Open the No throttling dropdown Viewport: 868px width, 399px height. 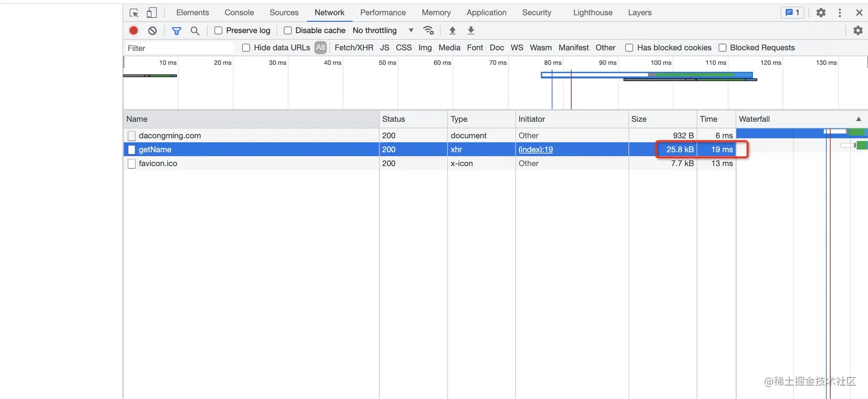[383, 30]
